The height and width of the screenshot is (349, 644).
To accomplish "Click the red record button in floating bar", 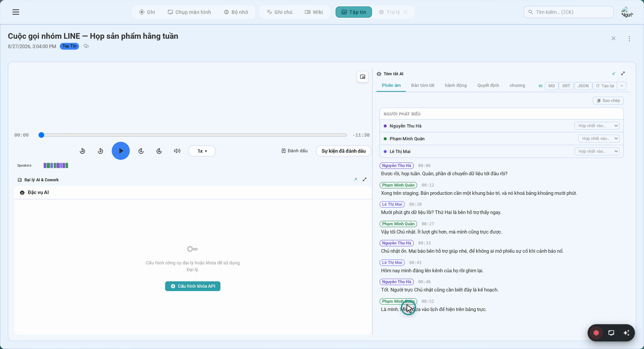I will point(596,333).
